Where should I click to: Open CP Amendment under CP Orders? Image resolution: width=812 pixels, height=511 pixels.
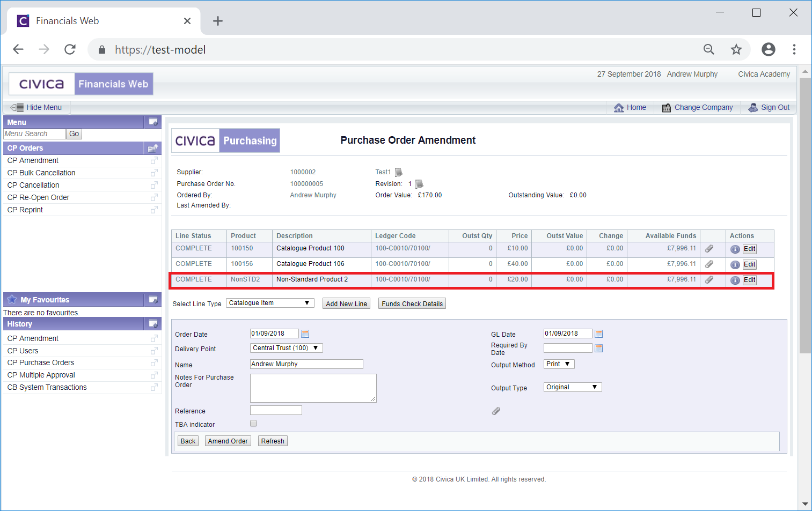pyautogui.click(x=33, y=160)
